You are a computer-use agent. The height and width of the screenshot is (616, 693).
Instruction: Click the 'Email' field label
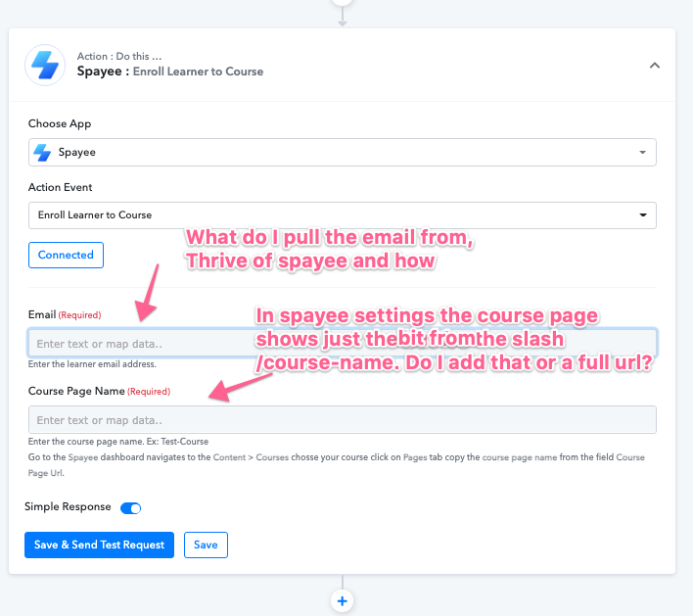click(x=42, y=314)
